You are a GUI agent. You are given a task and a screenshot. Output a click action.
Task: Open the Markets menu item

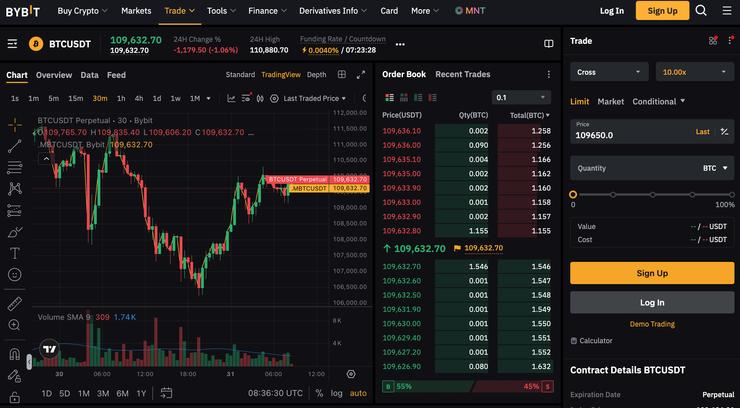(136, 10)
